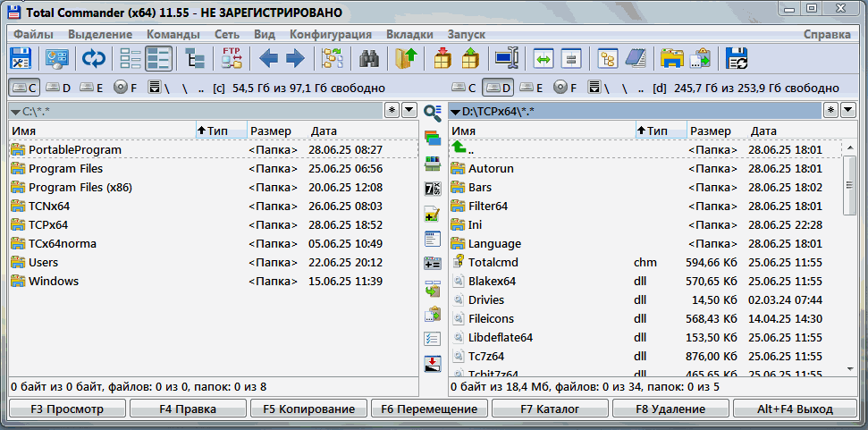Click the magnifier quick search icon in middle bar
The height and width of the screenshot is (430, 868).
pos(433,113)
